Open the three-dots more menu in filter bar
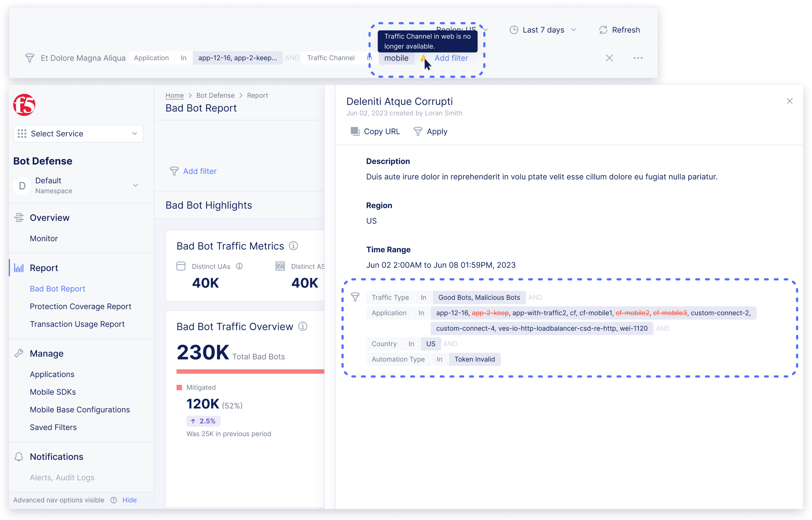812x520 pixels. tap(638, 58)
